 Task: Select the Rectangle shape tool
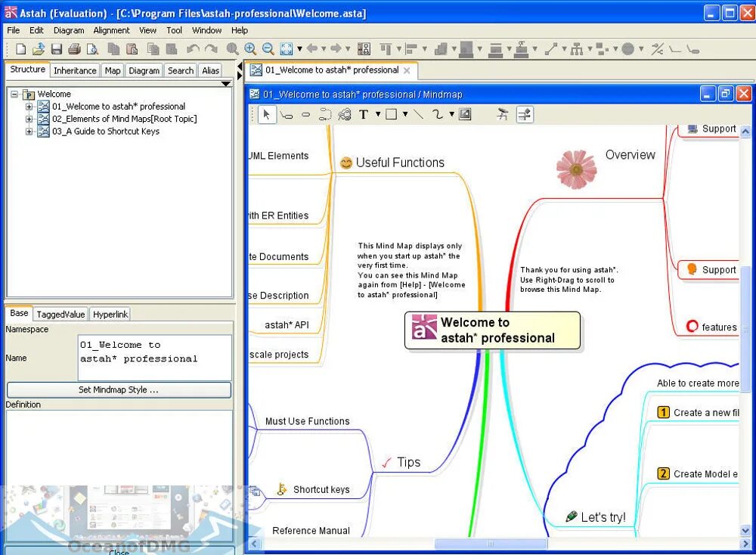392,114
